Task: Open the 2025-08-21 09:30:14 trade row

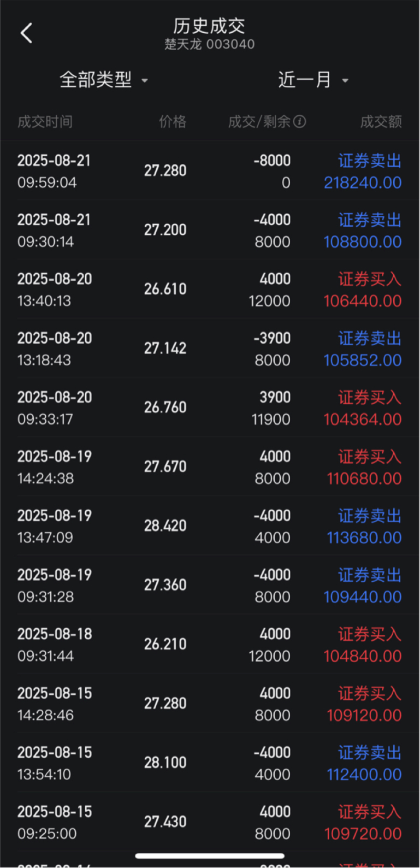Action: tap(210, 230)
